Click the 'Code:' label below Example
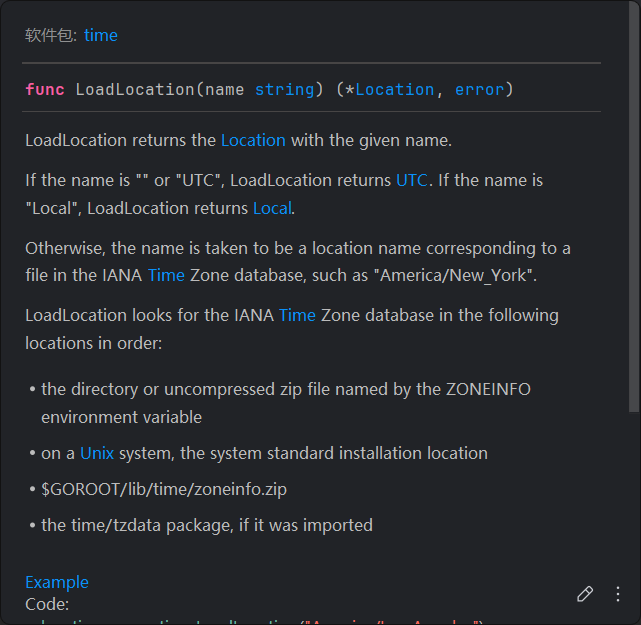The image size is (641, 625). [x=47, y=604]
